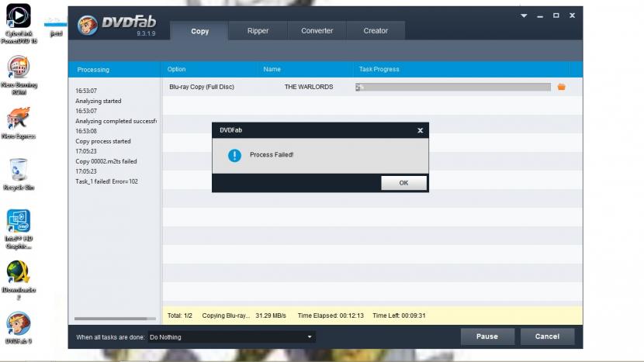Click the Task Progress bar for THE WARLORDS

click(x=453, y=87)
